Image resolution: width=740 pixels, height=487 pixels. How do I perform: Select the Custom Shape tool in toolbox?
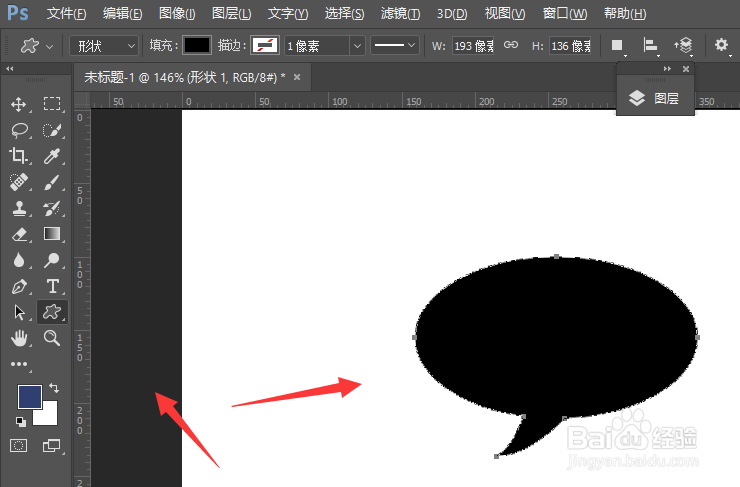pos(52,312)
